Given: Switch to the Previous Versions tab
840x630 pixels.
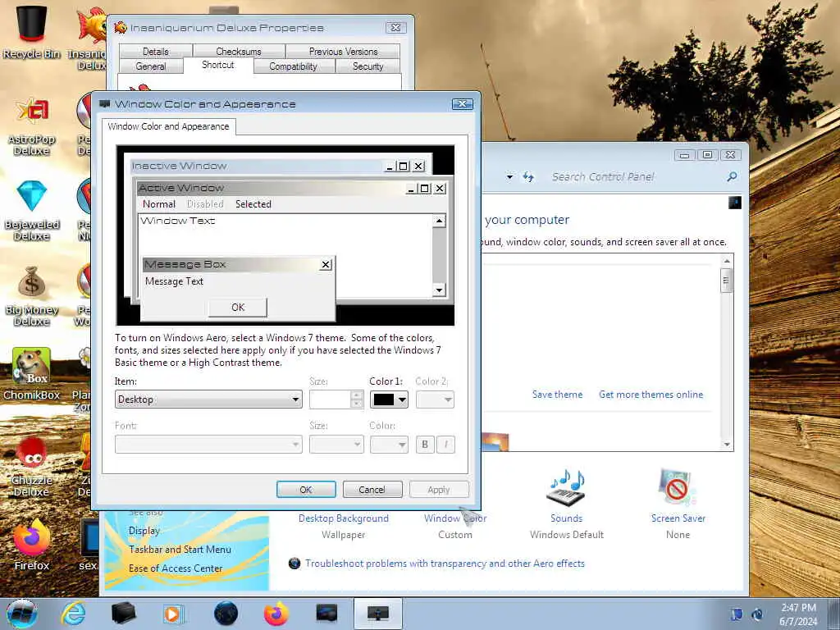Looking at the screenshot, I should pos(343,52).
